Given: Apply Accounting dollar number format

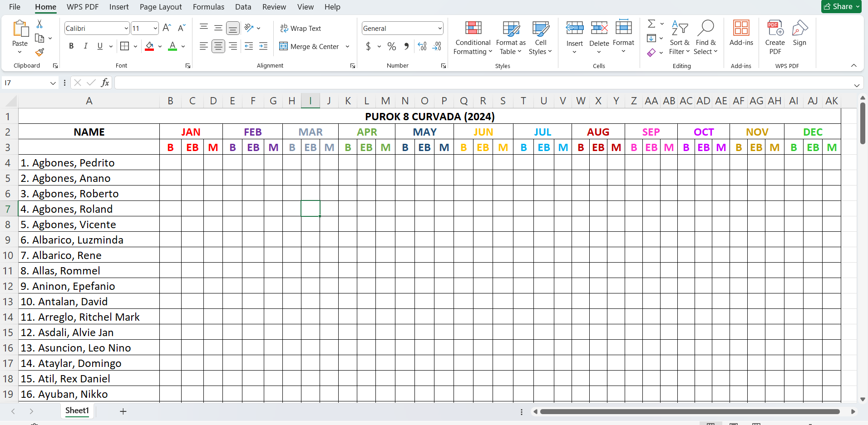Looking at the screenshot, I should pos(368,46).
